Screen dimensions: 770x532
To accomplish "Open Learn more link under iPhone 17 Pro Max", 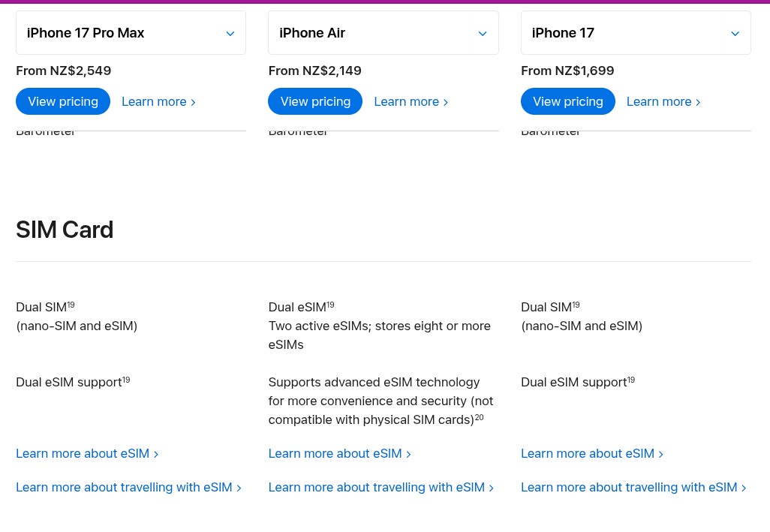I will (158, 101).
